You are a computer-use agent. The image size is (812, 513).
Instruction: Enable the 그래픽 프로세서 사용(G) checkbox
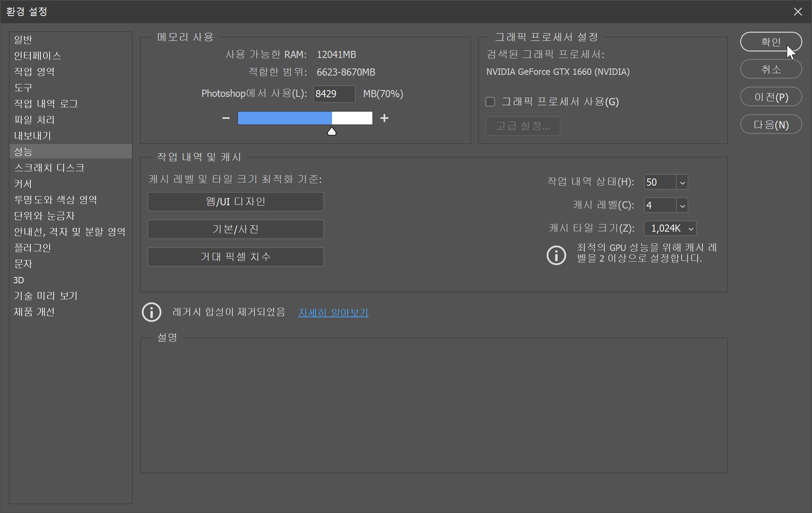[x=490, y=102]
